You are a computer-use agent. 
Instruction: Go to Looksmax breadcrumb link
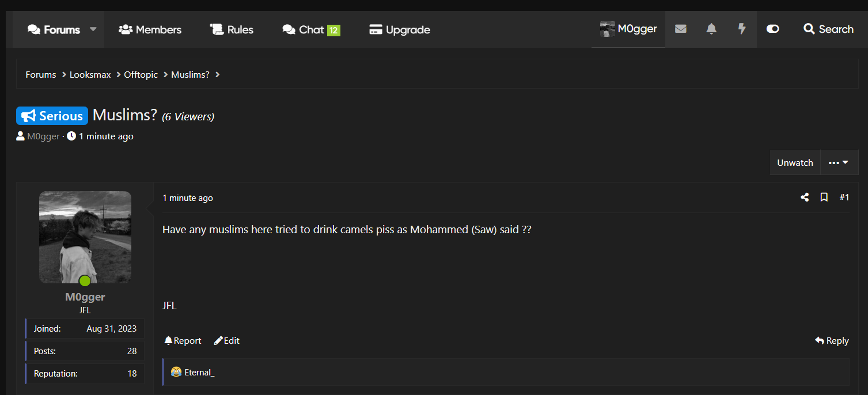[90, 75]
